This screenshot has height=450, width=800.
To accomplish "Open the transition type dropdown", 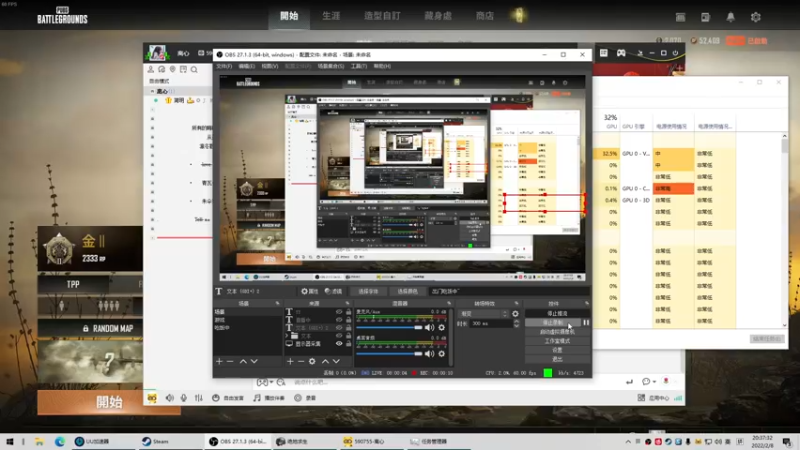I will click(483, 314).
